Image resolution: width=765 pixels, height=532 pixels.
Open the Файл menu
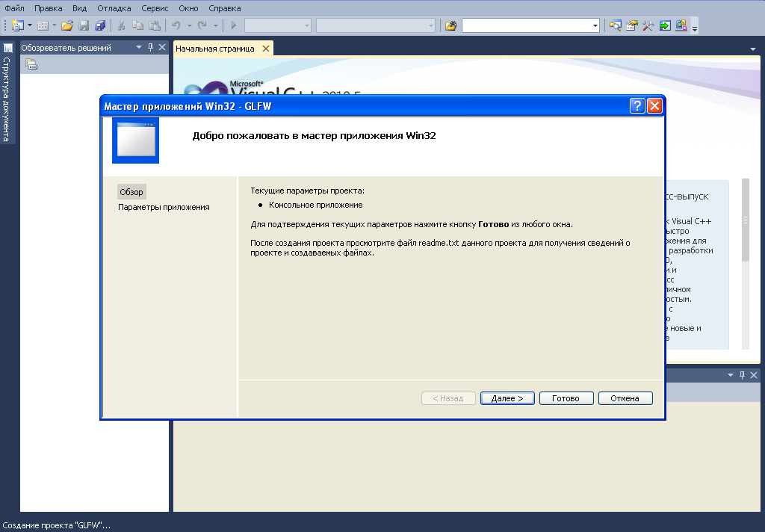click(15, 8)
